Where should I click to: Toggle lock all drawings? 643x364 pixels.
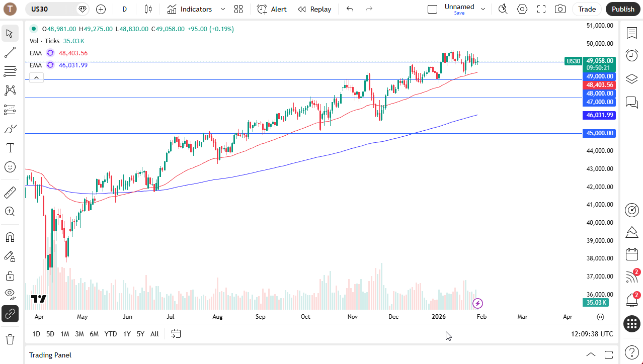10,276
